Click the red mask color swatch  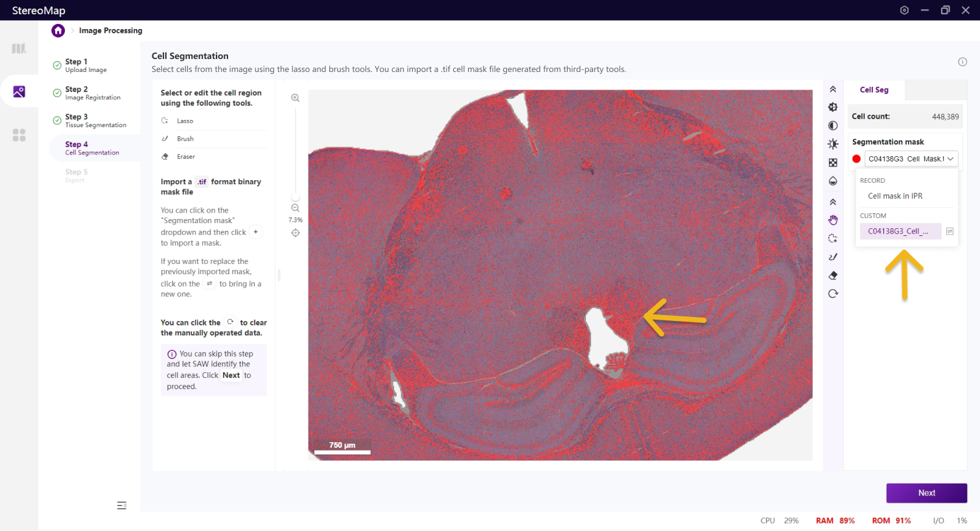[856, 159]
